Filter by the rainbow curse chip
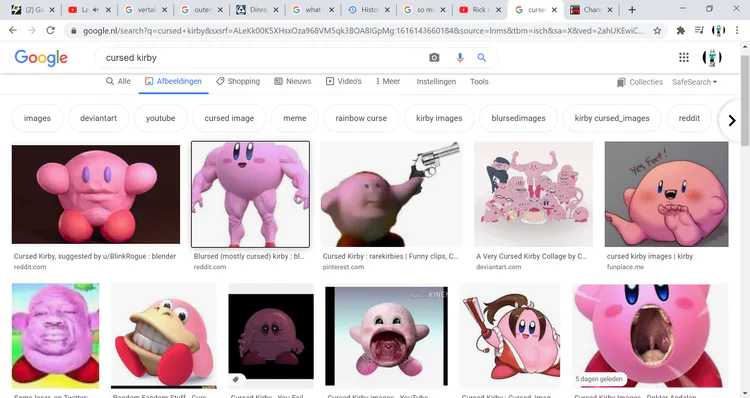This screenshot has width=750, height=398. tap(361, 118)
